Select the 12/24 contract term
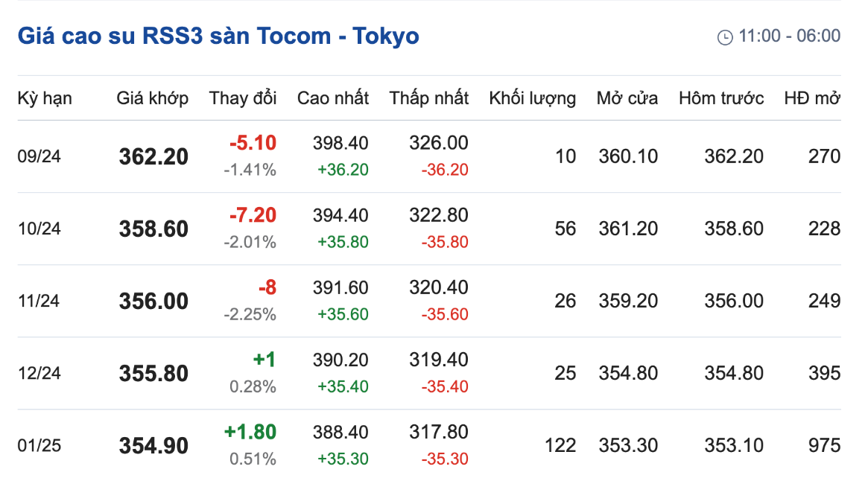The height and width of the screenshot is (478, 868). (x=39, y=374)
